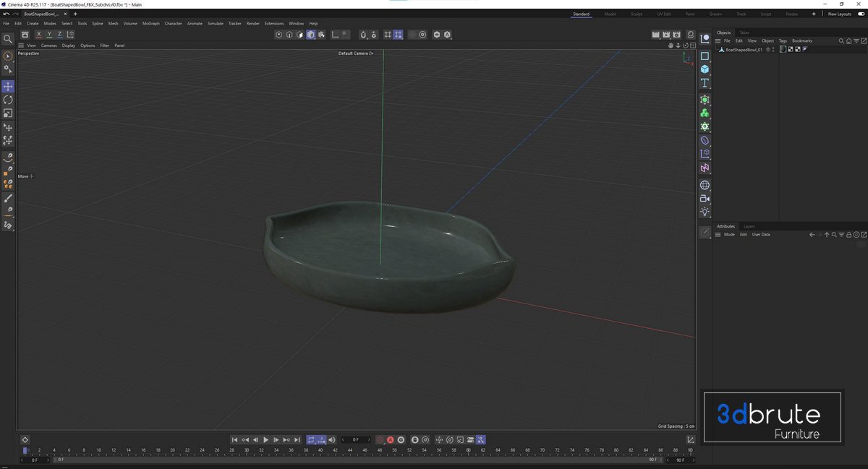Add a Light object to scene
Image resolution: width=868 pixels, height=469 pixels.
pyautogui.click(x=705, y=212)
